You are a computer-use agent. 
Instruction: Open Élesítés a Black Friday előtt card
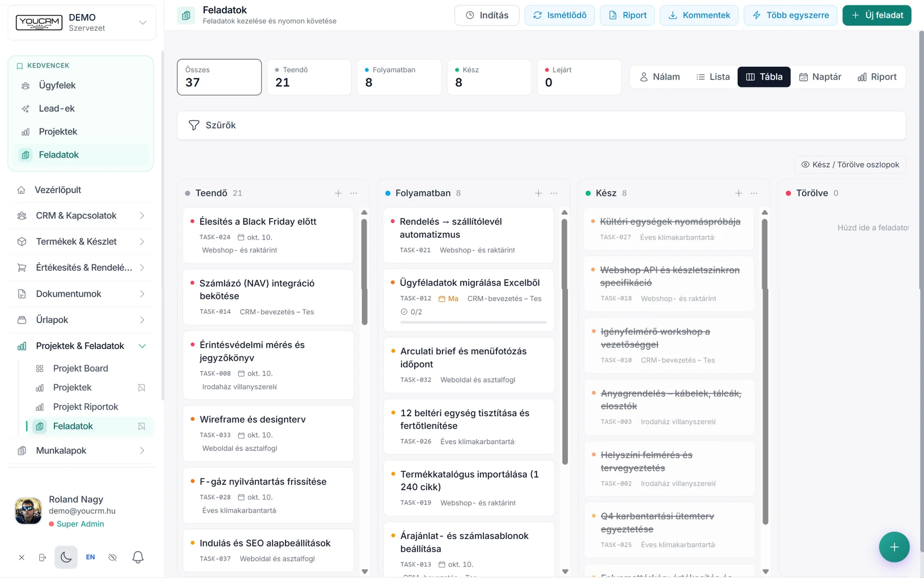[268, 236]
